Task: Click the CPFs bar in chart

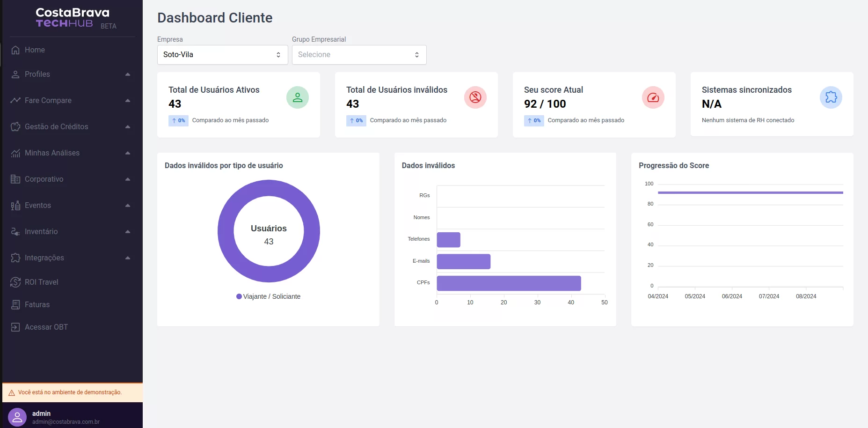Action: 509,283
